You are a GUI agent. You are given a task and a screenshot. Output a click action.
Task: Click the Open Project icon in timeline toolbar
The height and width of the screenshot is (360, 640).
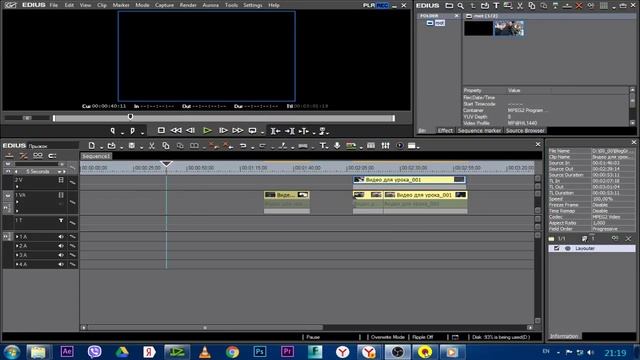[x=111, y=146]
